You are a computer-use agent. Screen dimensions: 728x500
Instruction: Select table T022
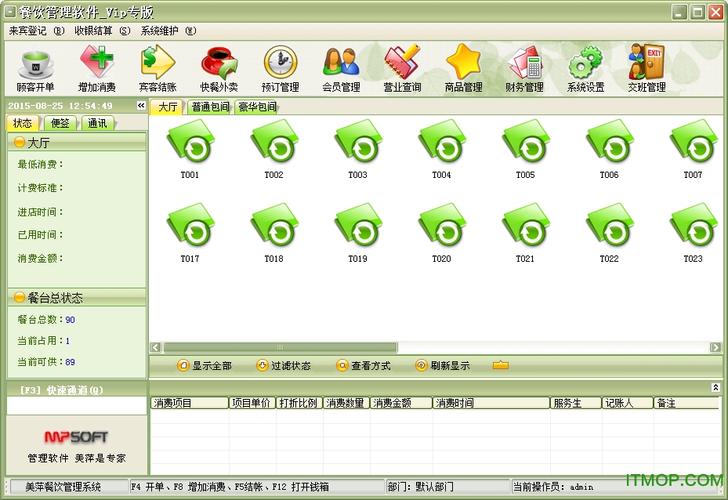click(609, 233)
